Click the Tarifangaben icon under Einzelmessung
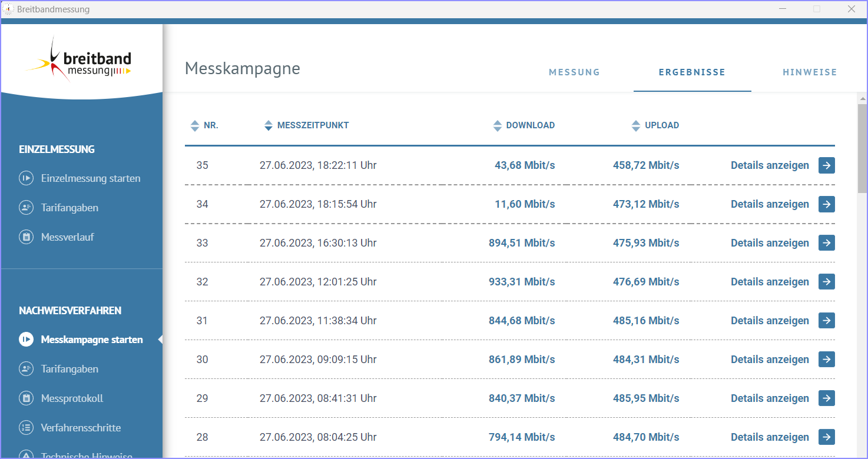Viewport: 868px width, 459px height. (x=26, y=208)
